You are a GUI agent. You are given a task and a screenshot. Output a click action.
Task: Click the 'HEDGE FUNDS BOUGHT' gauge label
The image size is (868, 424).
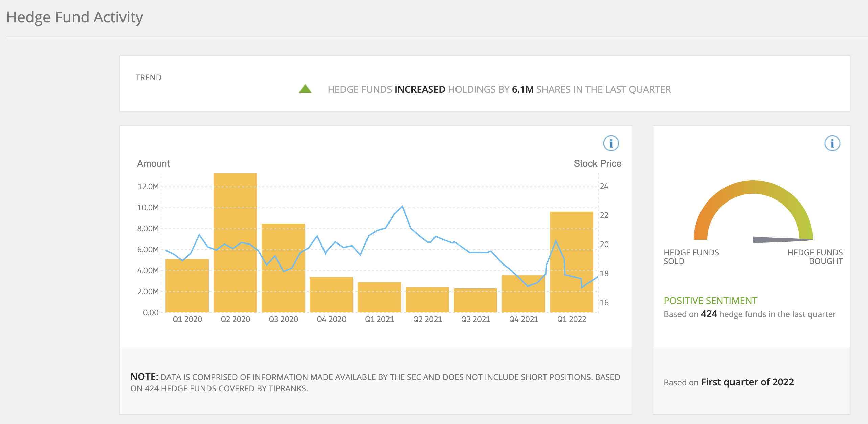pos(815,257)
